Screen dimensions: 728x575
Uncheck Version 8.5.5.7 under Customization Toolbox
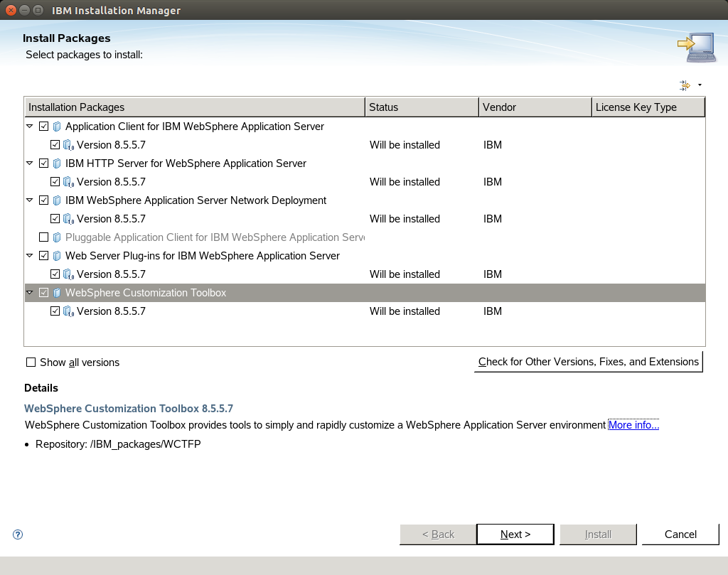(x=55, y=311)
